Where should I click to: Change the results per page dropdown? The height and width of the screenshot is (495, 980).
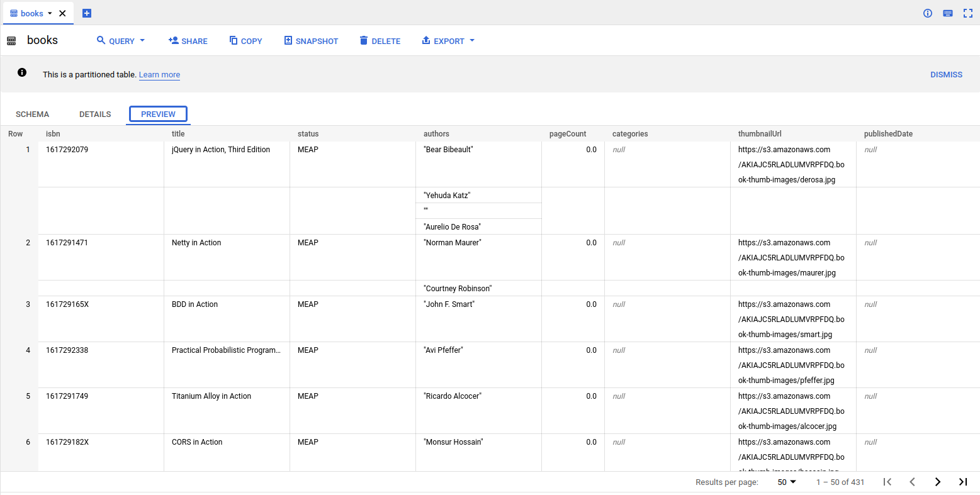(786, 482)
